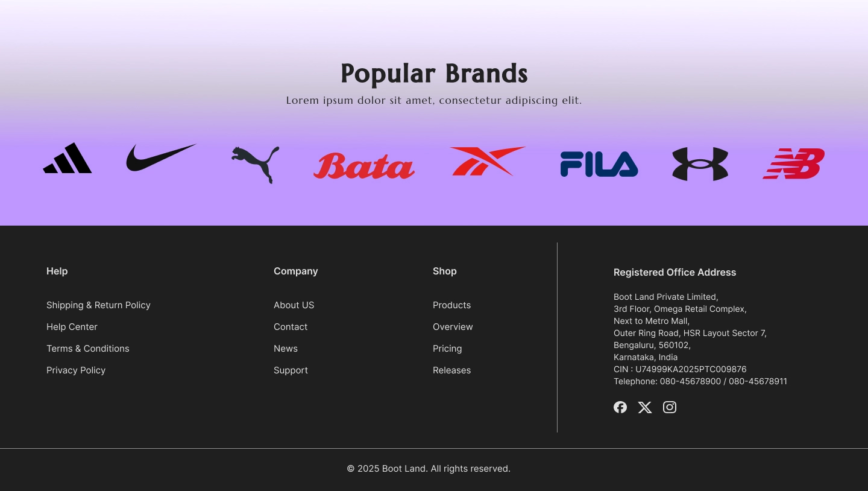
Task: Click the Adidas brand logo
Action: click(68, 159)
